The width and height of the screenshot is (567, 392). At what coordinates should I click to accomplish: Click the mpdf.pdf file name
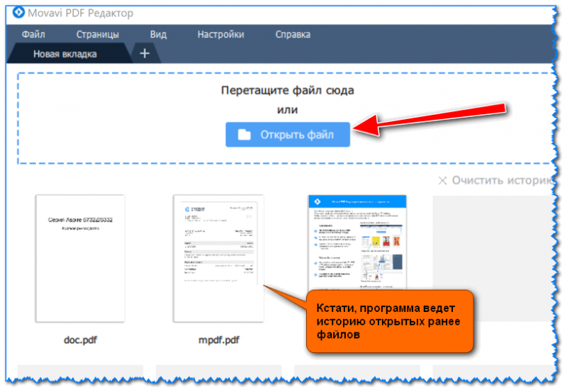219,340
